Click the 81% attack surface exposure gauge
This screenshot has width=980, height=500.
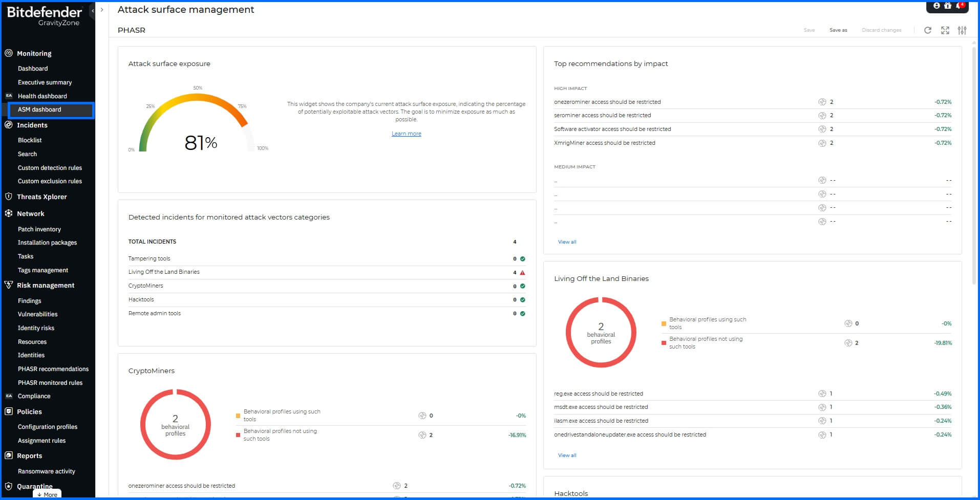coord(197,123)
